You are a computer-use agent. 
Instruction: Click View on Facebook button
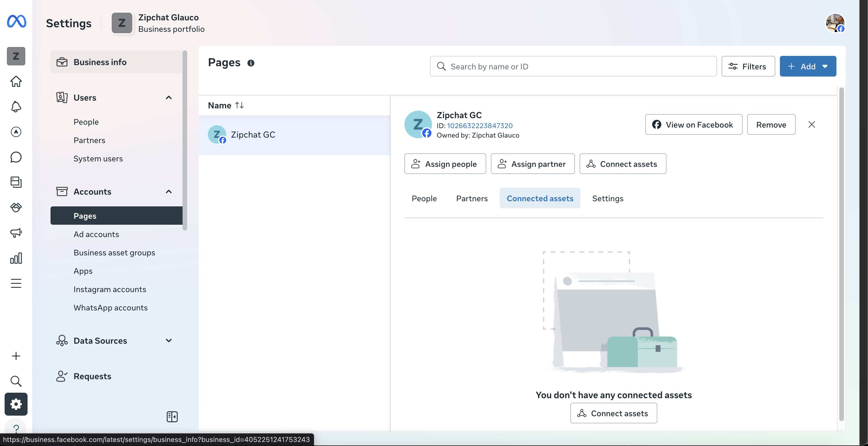[x=693, y=125]
